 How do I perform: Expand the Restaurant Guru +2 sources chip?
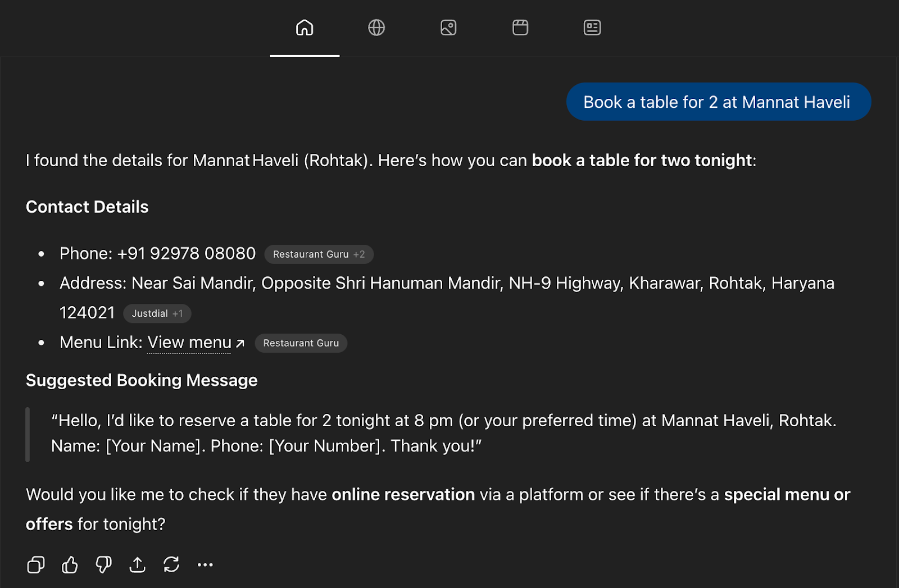pyautogui.click(x=319, y=254)
